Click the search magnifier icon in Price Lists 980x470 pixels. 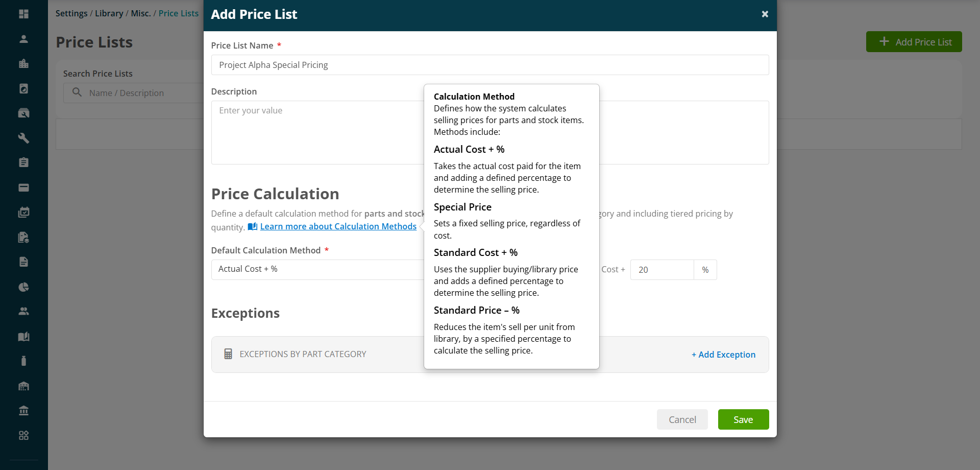point(77,92)
